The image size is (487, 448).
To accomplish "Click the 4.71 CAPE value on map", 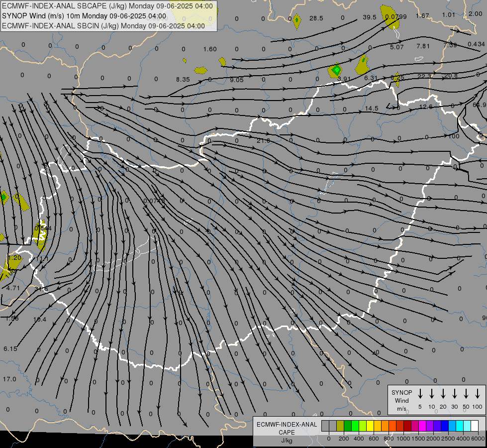I will tap(13, 288).
